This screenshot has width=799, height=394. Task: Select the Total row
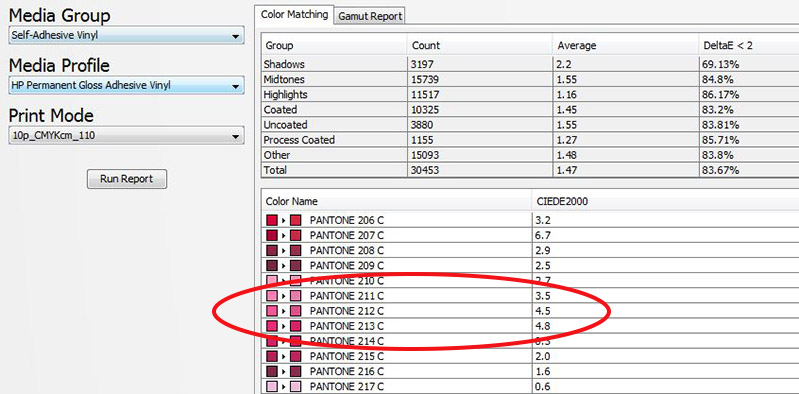[x=530, y=170]
